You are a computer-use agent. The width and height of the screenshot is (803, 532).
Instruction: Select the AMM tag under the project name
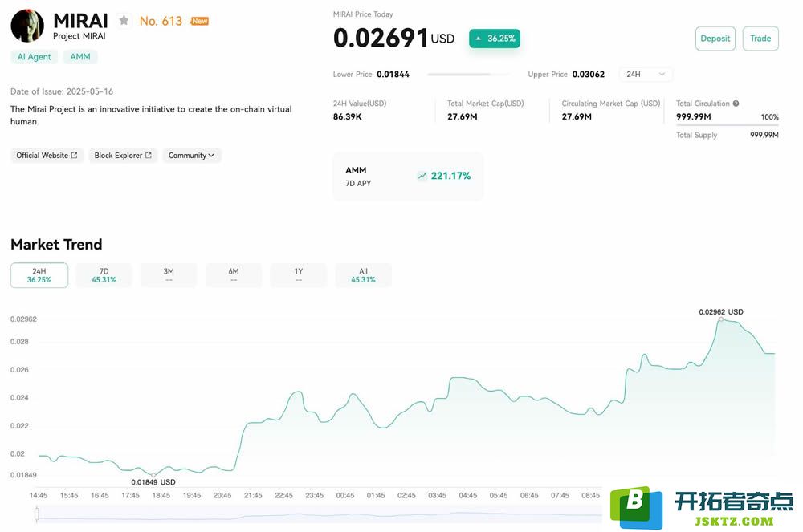[x=79, y=57]
